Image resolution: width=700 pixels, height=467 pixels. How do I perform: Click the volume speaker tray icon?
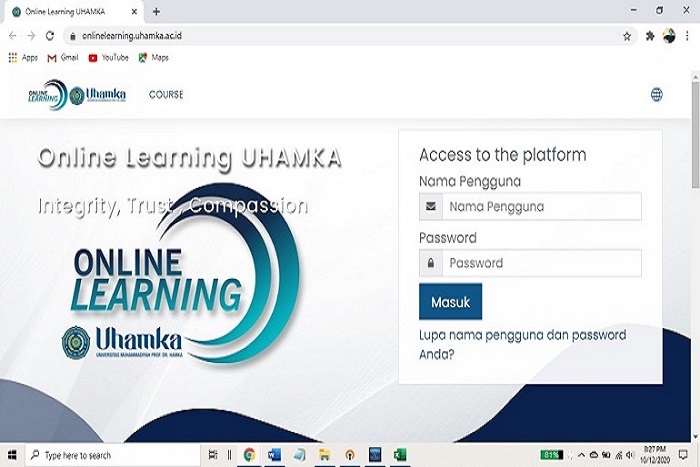coord(630,455)
